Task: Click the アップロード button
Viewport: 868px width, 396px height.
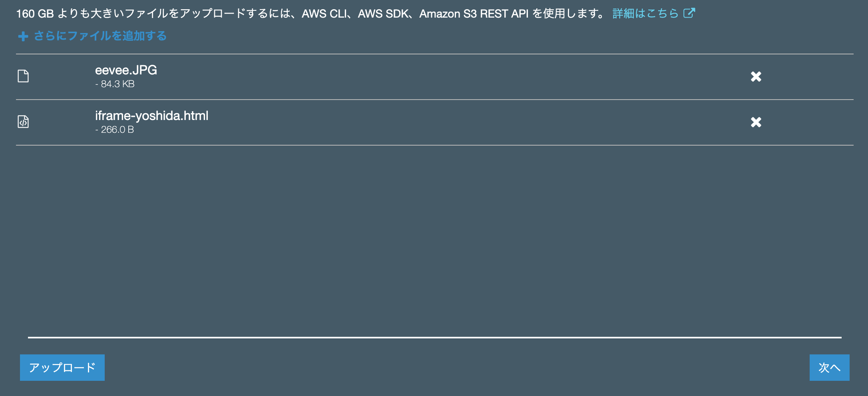Action: (x=62, y=368)
